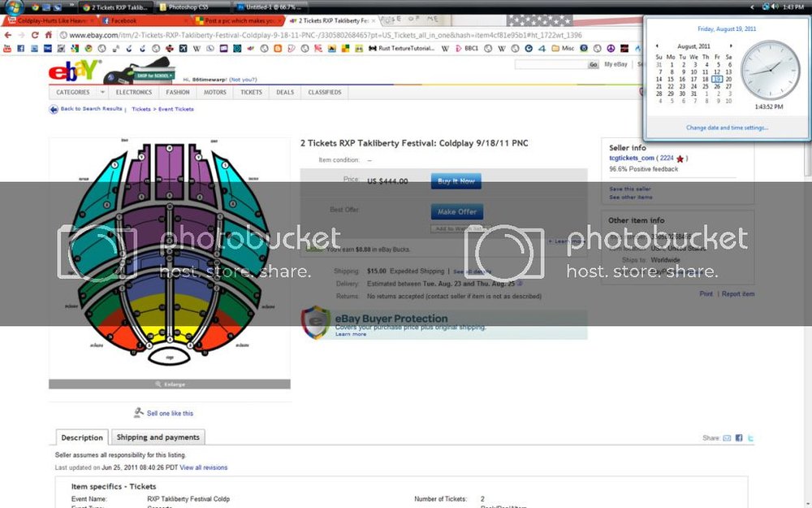Select the Description tab
Viewport: 812px width, 508px height.
(x=82, y=437)
